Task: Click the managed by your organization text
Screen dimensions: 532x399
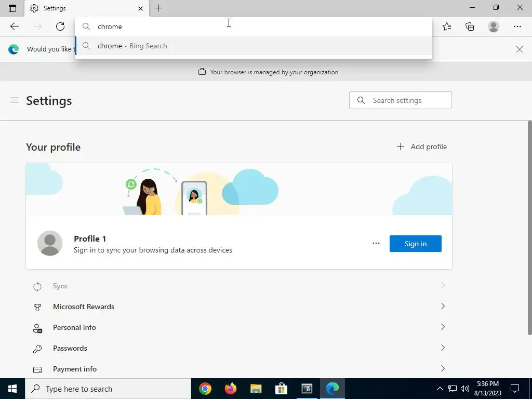Action: pos(274,72)
